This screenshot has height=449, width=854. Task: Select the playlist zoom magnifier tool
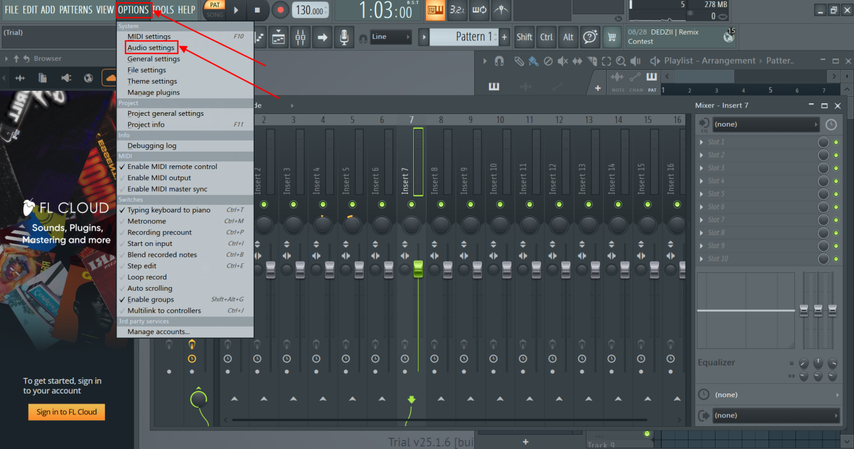(621, 61)
